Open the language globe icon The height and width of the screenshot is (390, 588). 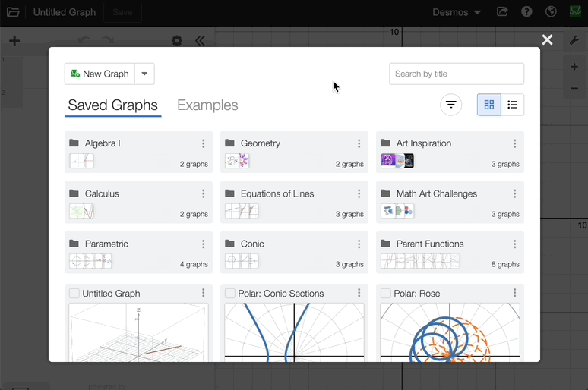click(551, 12)
